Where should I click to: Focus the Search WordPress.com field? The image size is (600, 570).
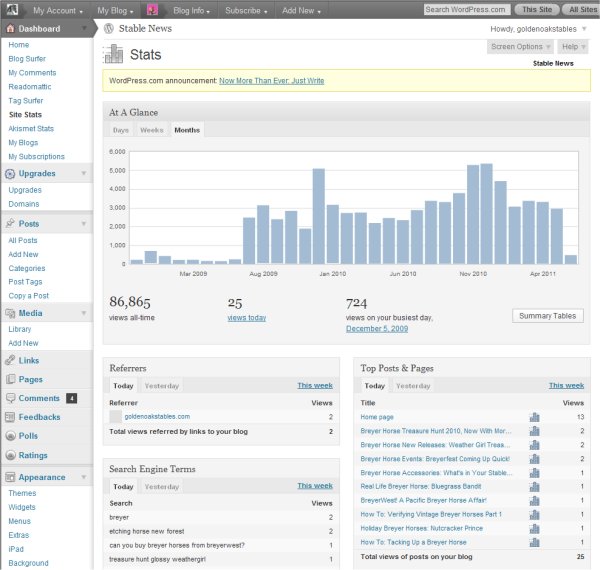click(467, 10)
